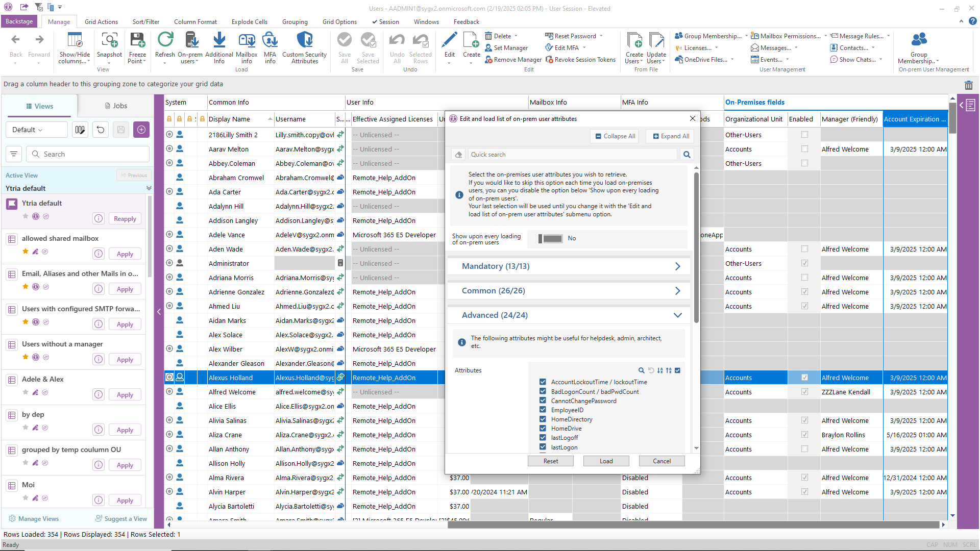The image size is (980, 551).
Task: Switch to the Jobs tab
Action: click(x=116, y=106)
